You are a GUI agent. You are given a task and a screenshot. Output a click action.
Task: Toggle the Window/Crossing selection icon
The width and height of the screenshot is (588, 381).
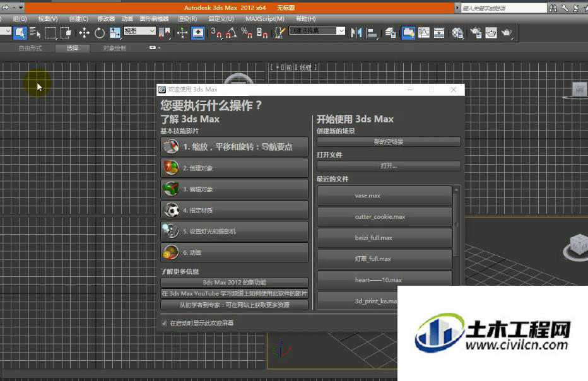pyautogui.click(x=66, y=33)
